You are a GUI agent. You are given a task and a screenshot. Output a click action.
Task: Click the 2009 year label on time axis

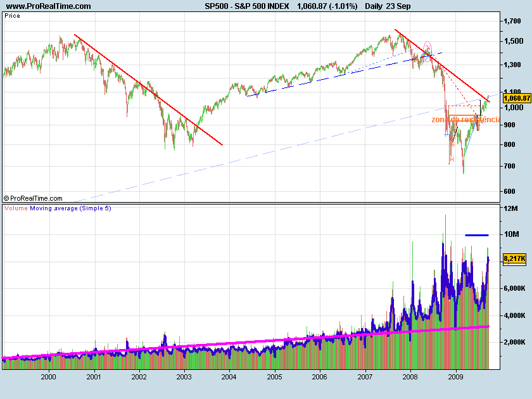455,377
